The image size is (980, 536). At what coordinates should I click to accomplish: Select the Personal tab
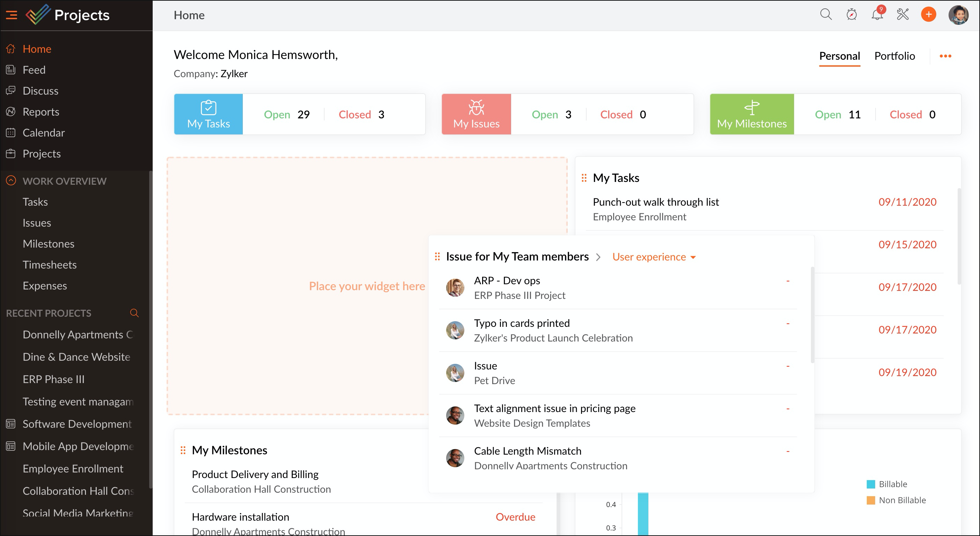(839, 56)
